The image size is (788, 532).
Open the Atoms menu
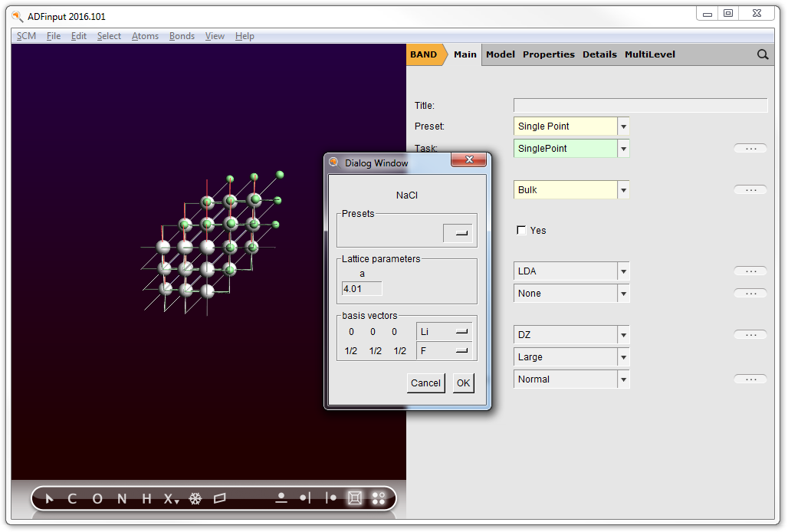[145, 36]
